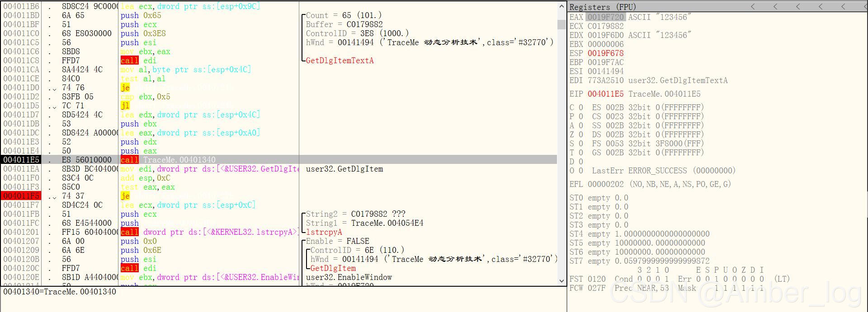Click the Registers (FPU) pane title bar
Viewport: 868px width, 312px height.
717,7
